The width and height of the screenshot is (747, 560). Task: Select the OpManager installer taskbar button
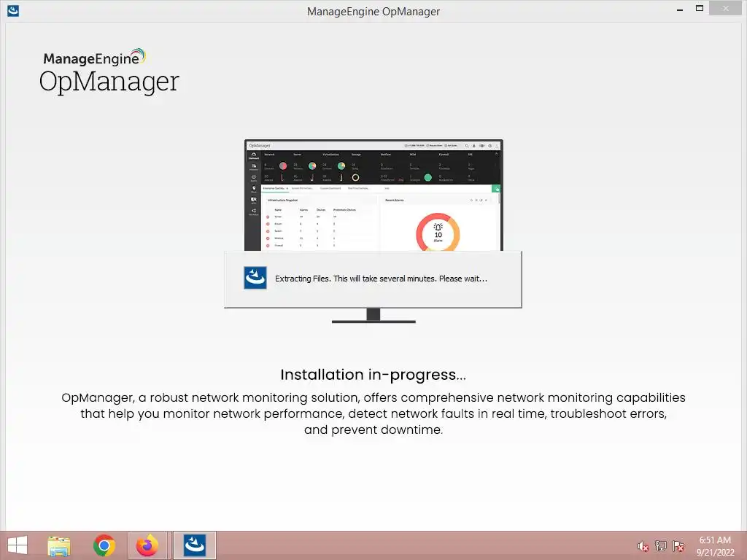194,545
